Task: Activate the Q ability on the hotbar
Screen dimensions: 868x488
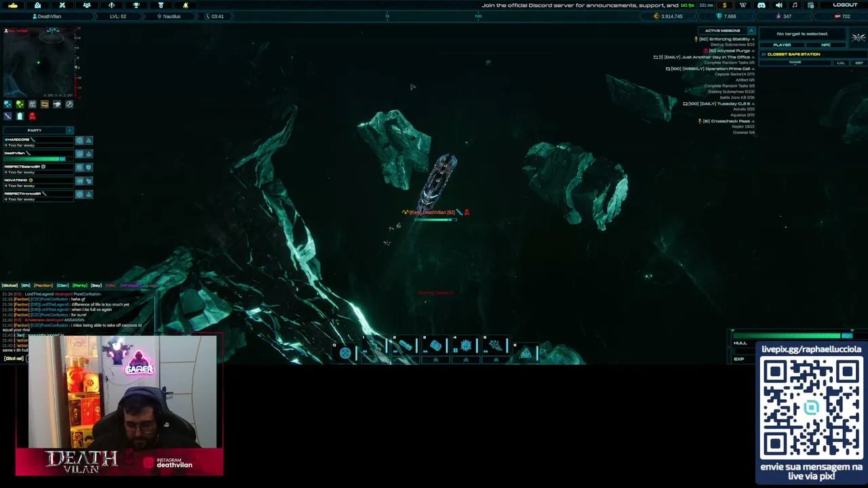Action: (345, 352)
